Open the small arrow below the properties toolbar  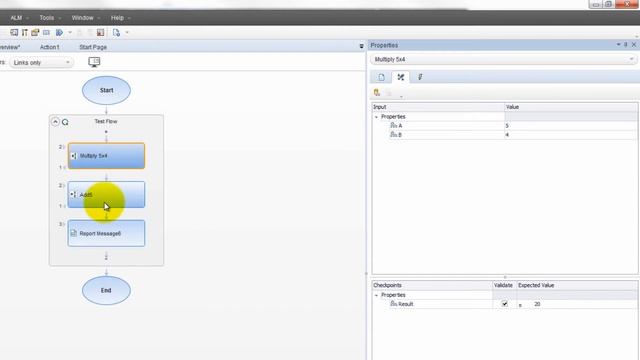[x=401, y=97]
